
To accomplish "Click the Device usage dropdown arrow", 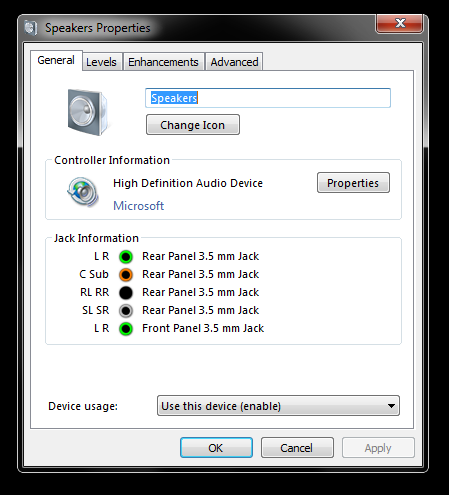I will (391, 406).
